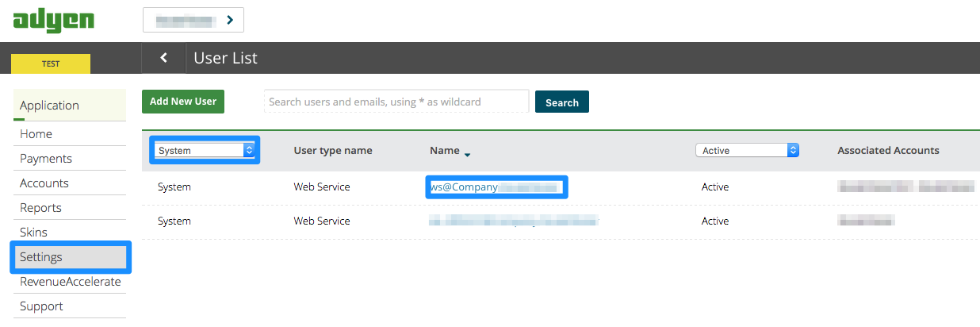Open the ws@Company user link
This screenshot has width=980, height=327.
point(496,187)
